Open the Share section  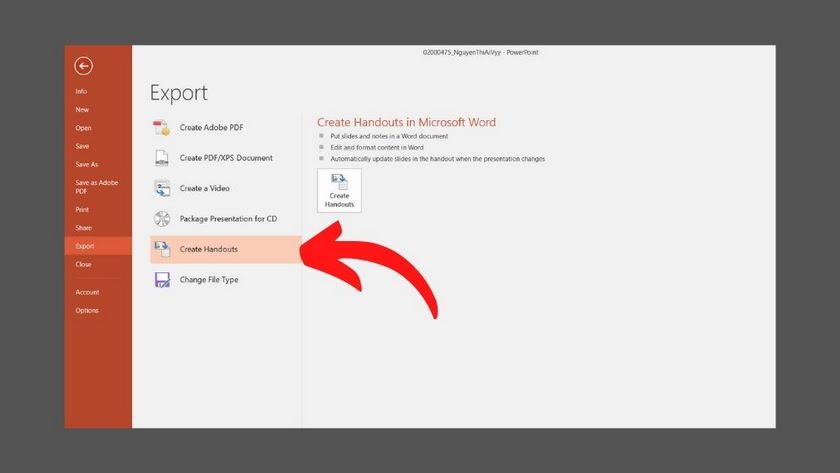coord(83,228)
